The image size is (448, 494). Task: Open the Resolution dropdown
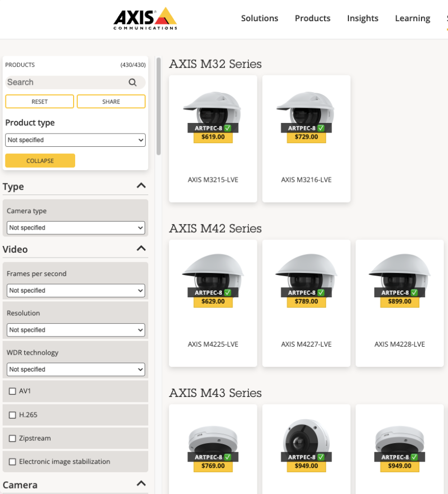coord(76,330)
